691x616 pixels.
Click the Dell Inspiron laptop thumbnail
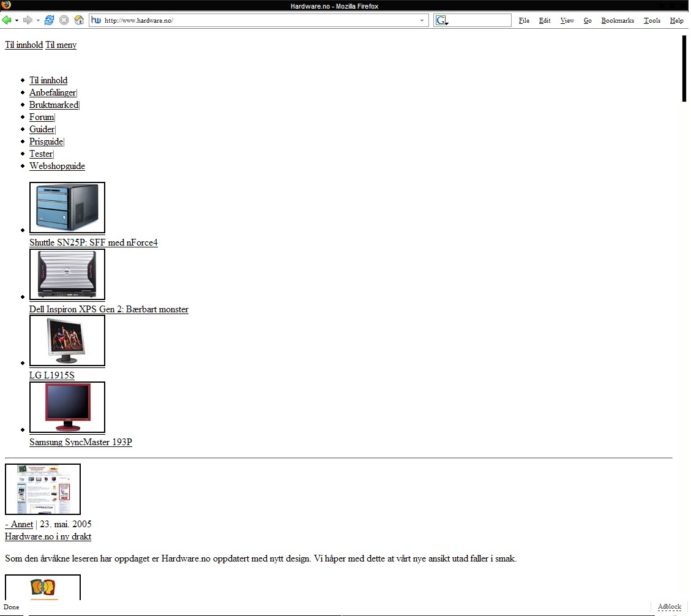coord(67,274)
